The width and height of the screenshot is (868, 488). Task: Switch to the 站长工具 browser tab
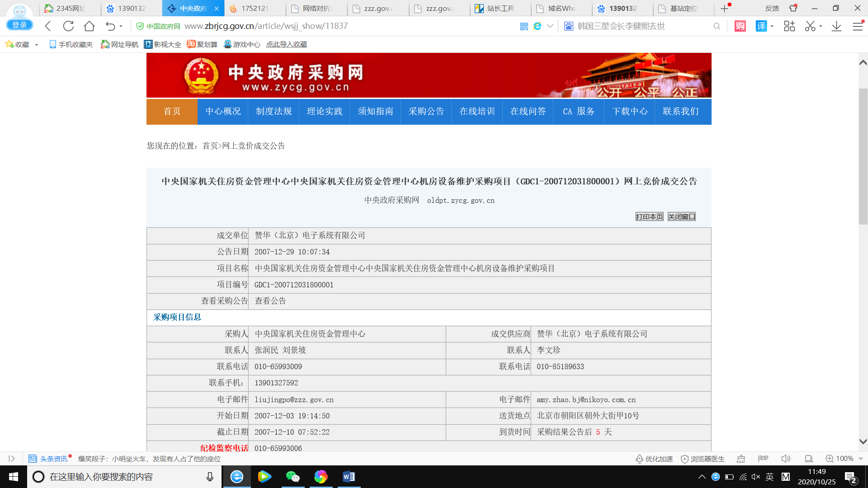500,8
